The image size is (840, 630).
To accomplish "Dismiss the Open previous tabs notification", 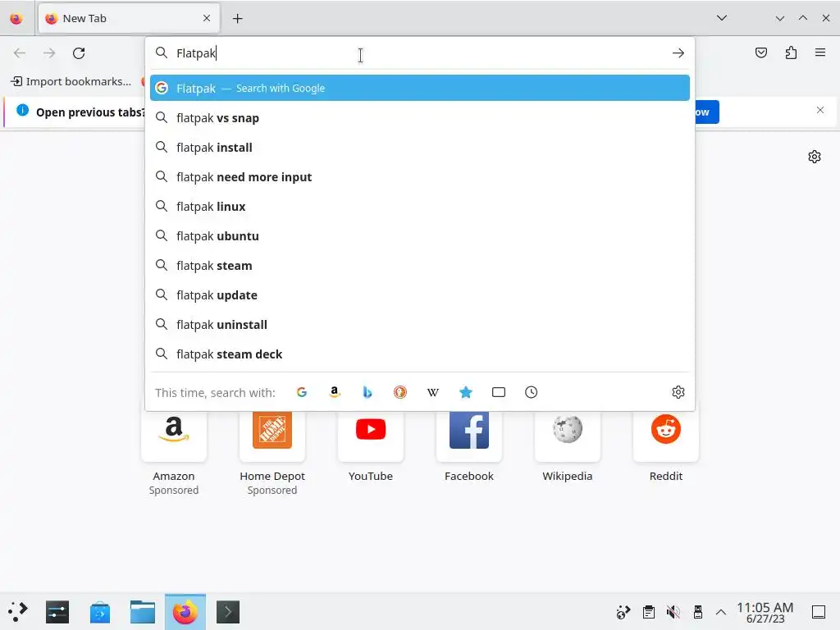I will pos(820,111).
